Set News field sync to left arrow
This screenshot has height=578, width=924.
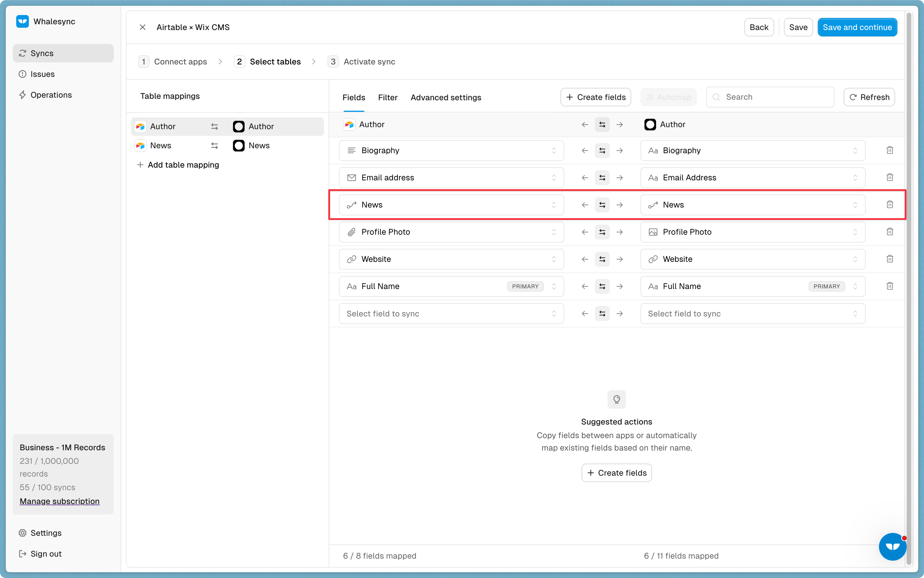click(585, 205)
